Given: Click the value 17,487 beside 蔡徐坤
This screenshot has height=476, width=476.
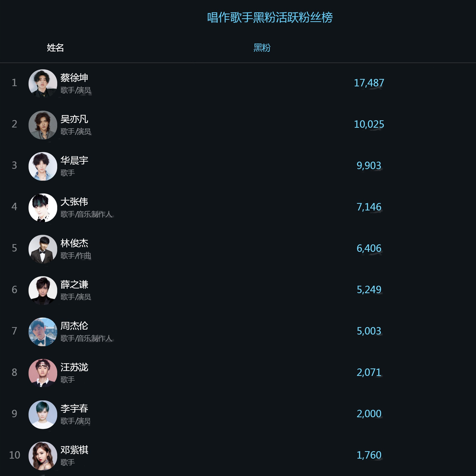Looking at the screenshot, I should (369, 83).
